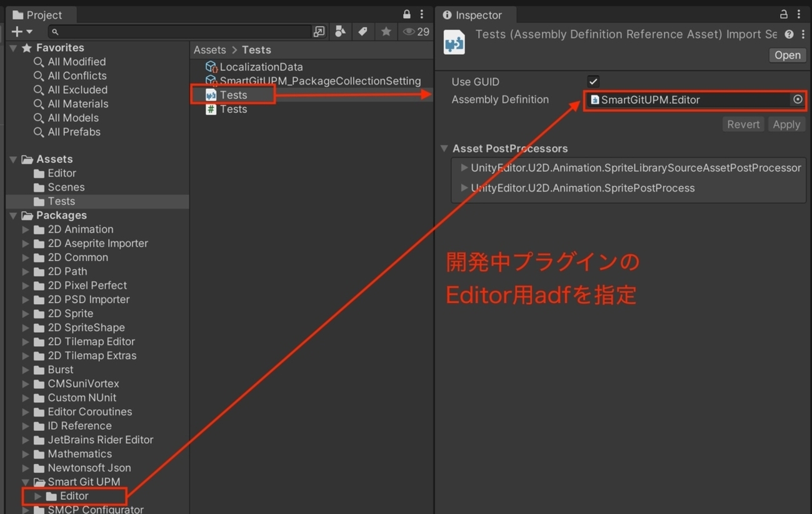
Task: Expand the Asset PostProcessors foldout
Action: [x=445, y=149]
